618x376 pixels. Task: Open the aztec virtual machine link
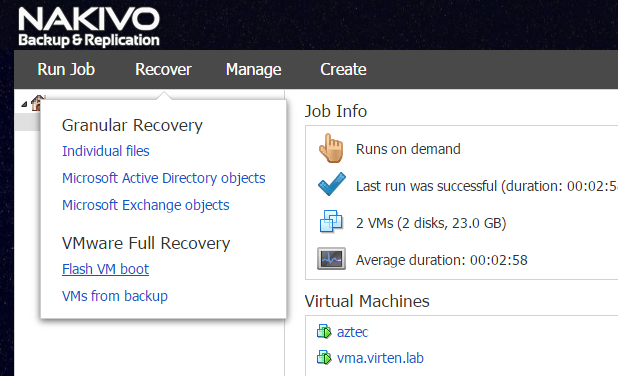352,332
